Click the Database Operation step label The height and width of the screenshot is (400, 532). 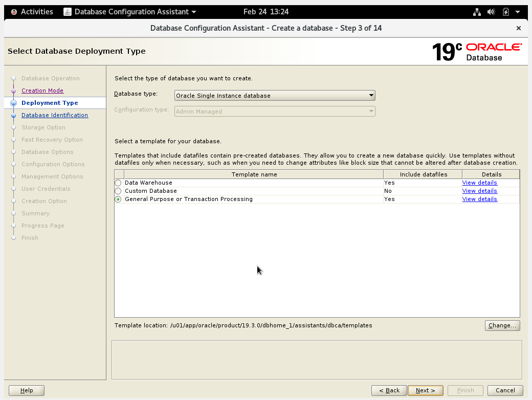pos(51,78)
